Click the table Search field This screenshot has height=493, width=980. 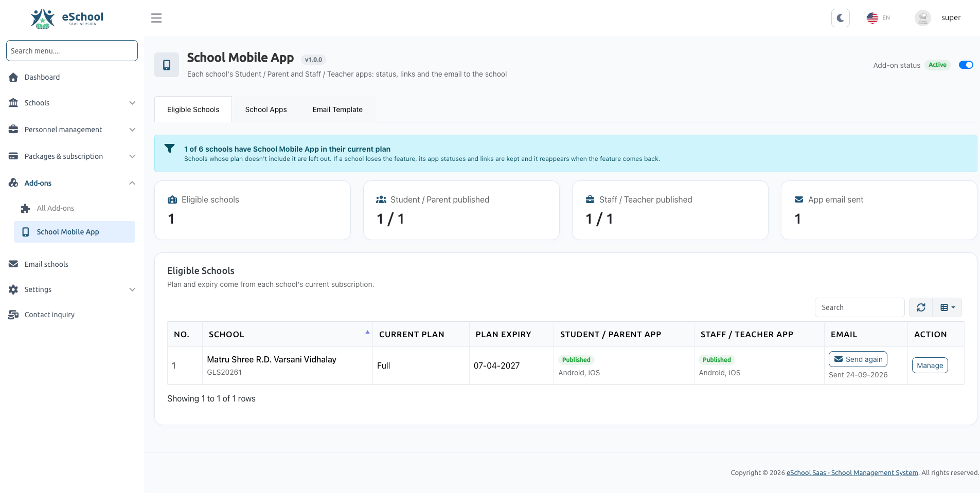click(x=860, y=307)
